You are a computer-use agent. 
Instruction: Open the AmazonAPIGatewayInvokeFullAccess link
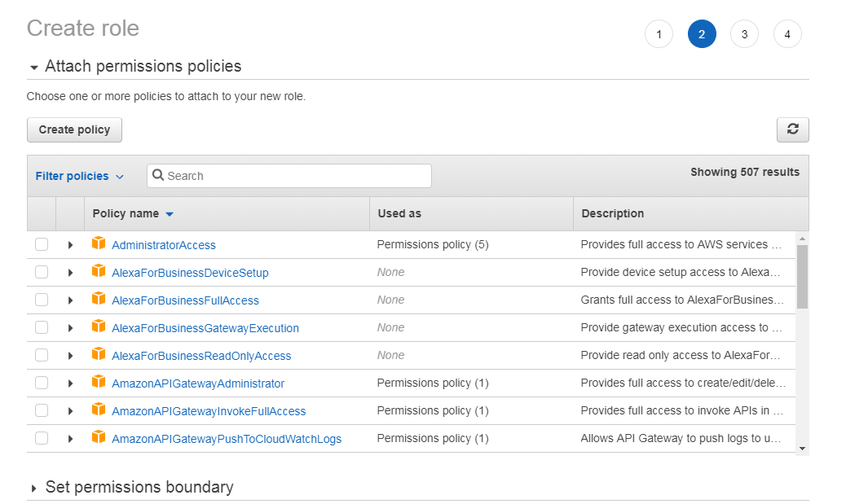tap(209, 411)
